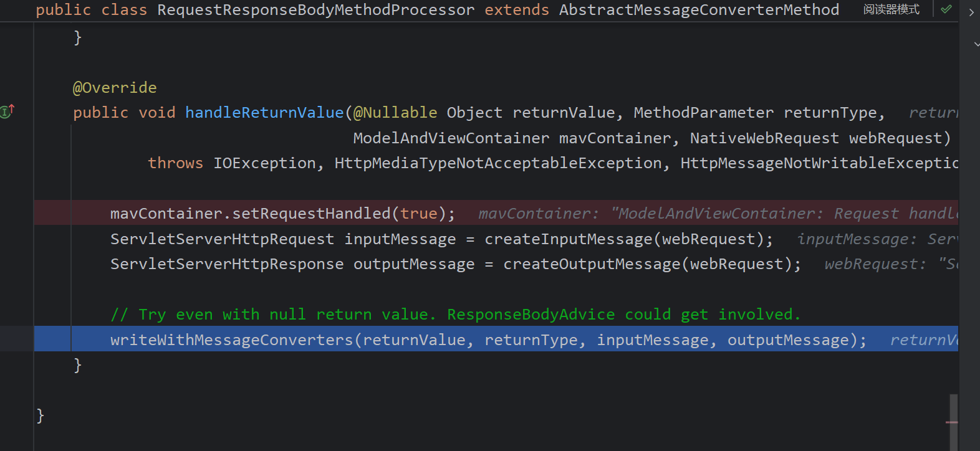This screenshot has height=451, width=980.
Task: Click ServletServerHttpResponse type name
Action: tap(227, 264)
